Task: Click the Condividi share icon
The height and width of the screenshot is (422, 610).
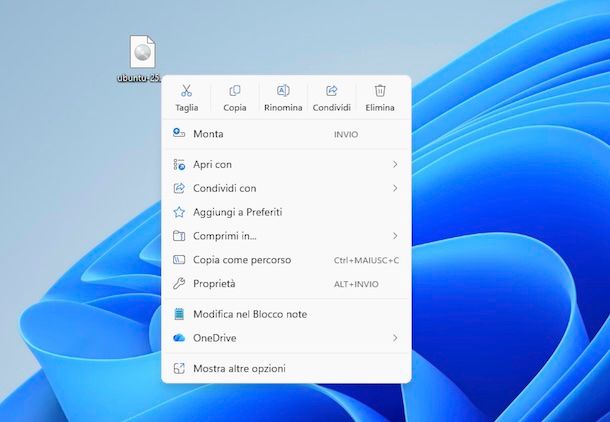Action: pyautogui.click(x=331, y=91)
